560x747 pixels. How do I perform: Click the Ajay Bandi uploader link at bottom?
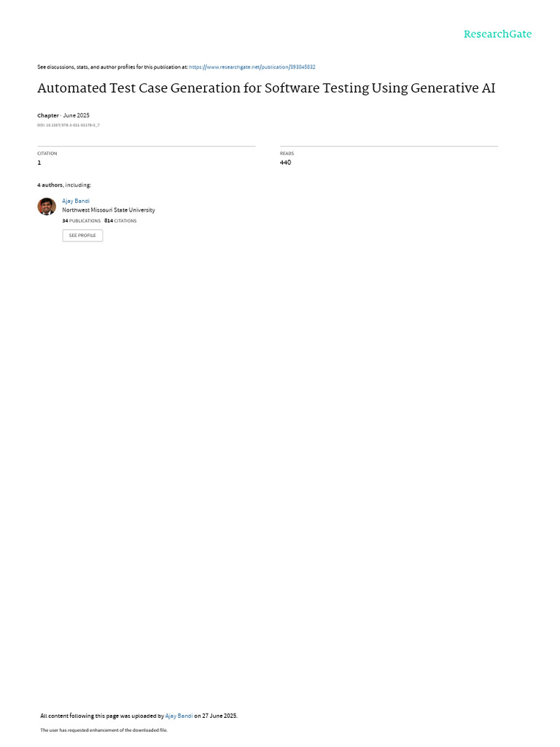point(179,716)
